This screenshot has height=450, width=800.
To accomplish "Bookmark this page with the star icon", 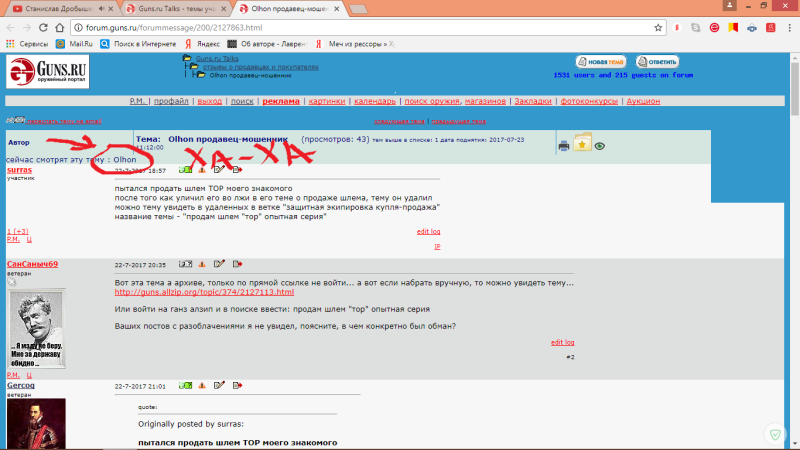I will point(659,28).
